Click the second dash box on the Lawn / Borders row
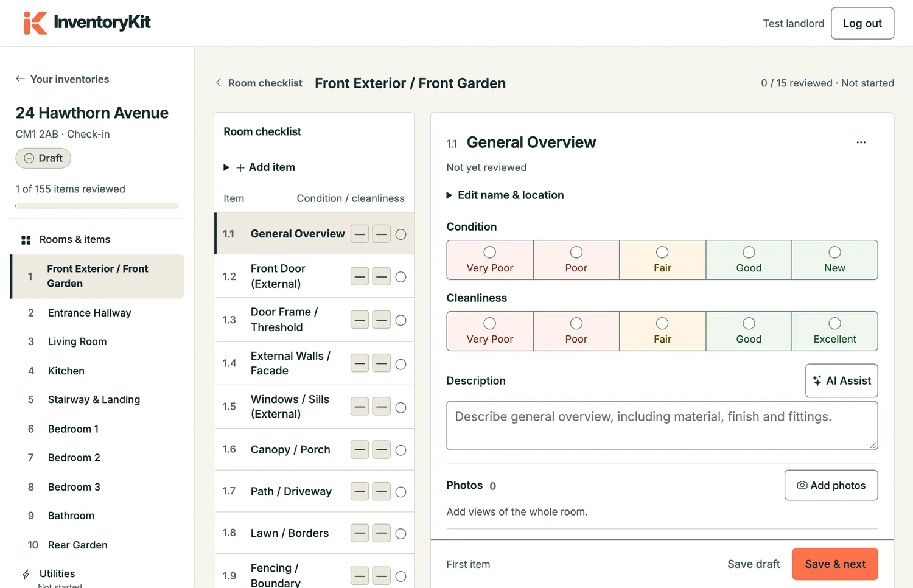Viewport: 913px width, 588px height. tap(381, 534)
